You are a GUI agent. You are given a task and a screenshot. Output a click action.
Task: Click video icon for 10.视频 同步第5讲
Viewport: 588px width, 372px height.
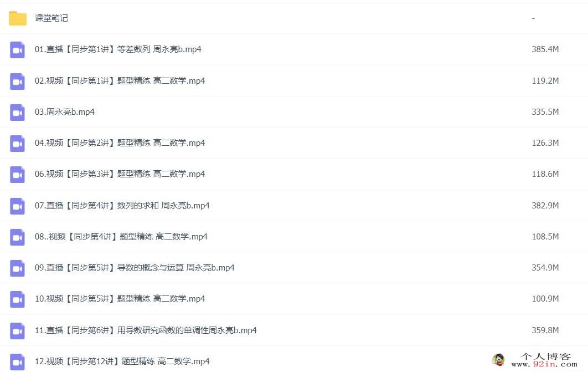click(17, 299)
